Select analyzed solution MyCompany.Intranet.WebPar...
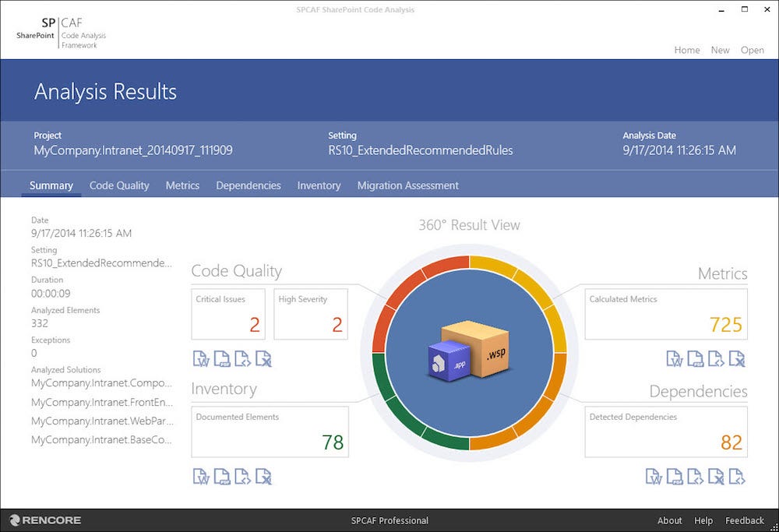 tap(102, 421)
